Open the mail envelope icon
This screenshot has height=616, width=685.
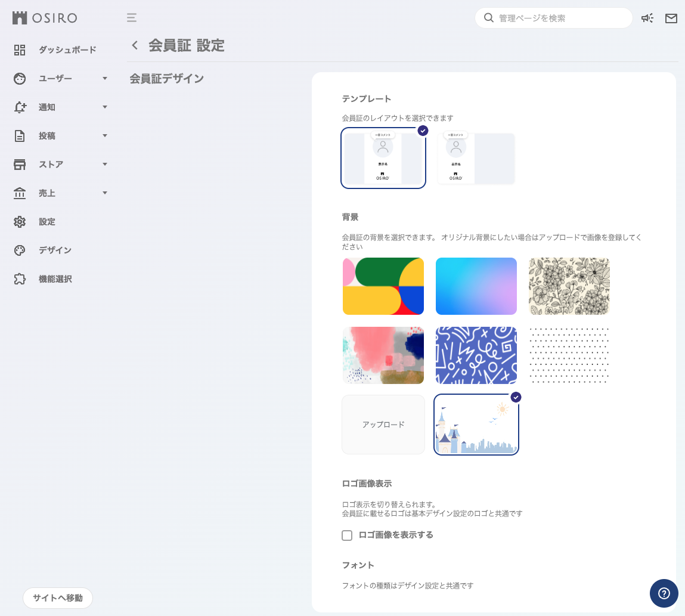pos(671,18)
